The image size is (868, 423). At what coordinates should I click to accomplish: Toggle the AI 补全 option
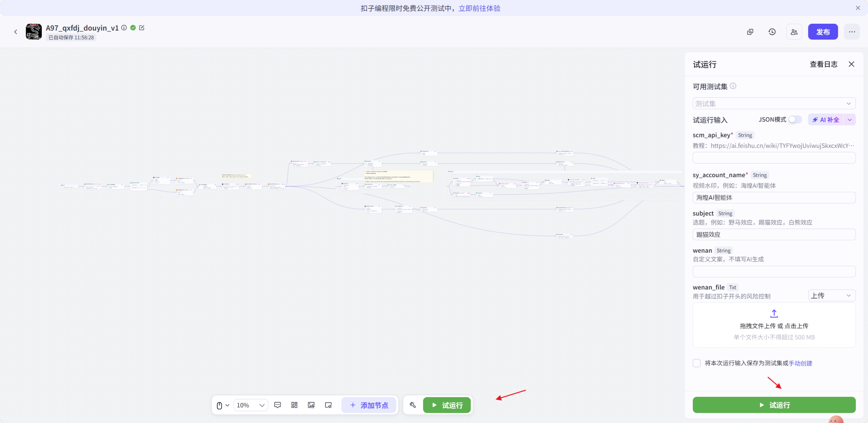coord(825,119)
